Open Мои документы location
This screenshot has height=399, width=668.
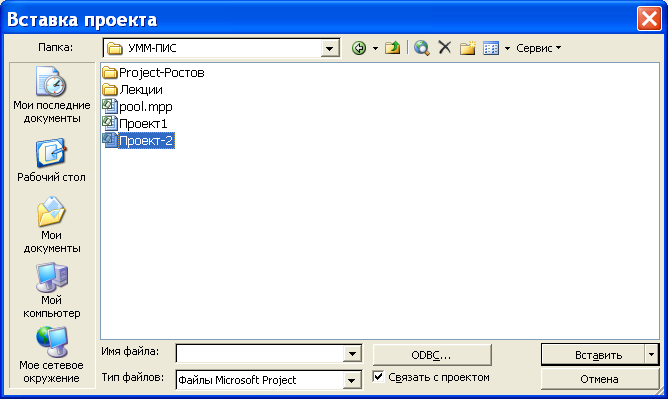click(52, 225)
